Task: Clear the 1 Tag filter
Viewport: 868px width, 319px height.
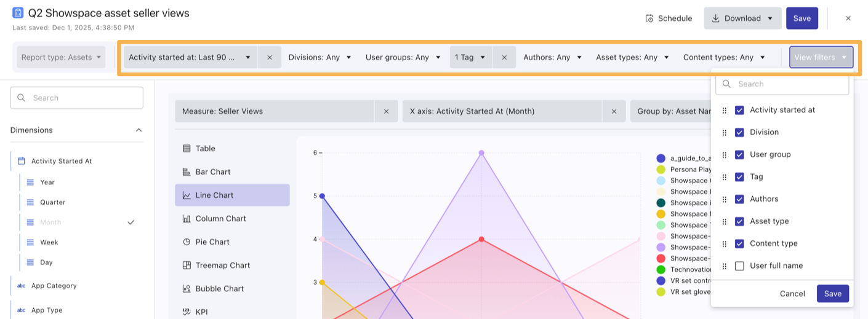Action: click(504, 57)
